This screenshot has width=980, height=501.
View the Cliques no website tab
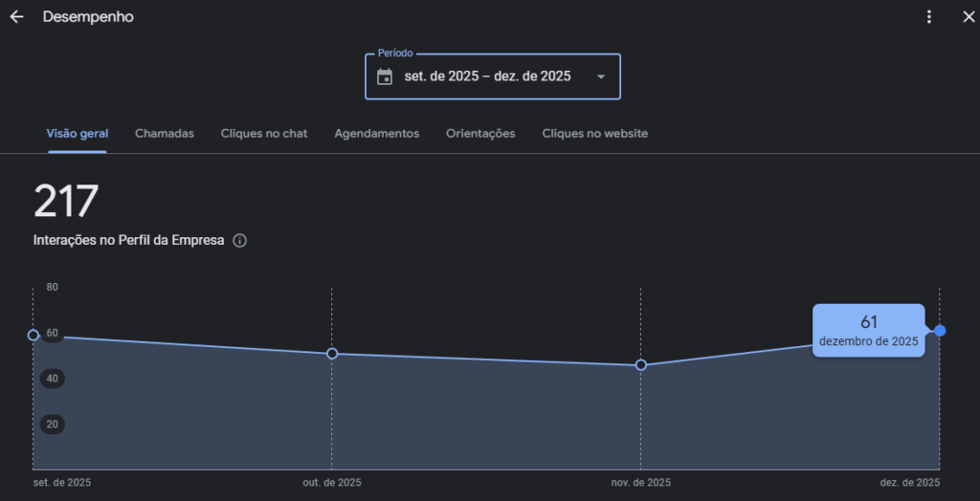(594, 134)
